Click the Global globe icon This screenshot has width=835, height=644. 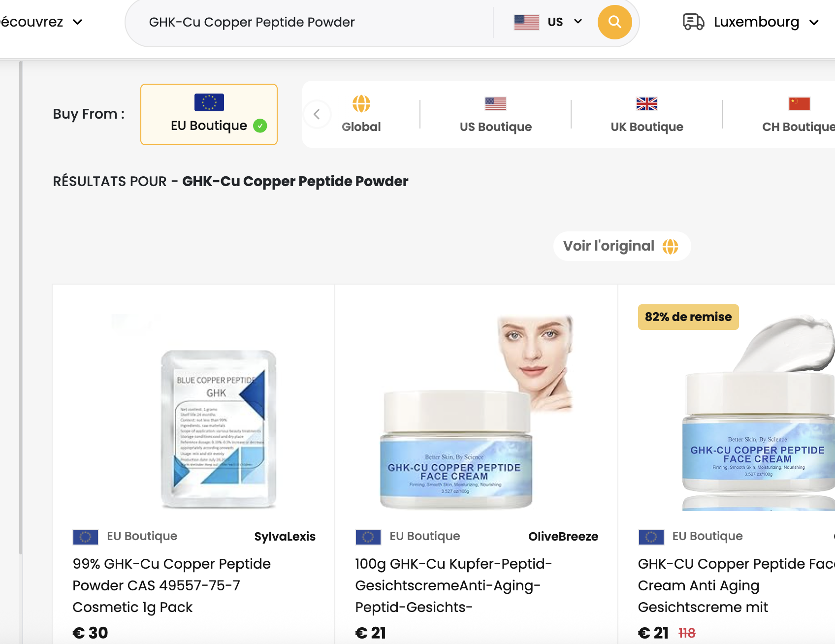point(361,104)
